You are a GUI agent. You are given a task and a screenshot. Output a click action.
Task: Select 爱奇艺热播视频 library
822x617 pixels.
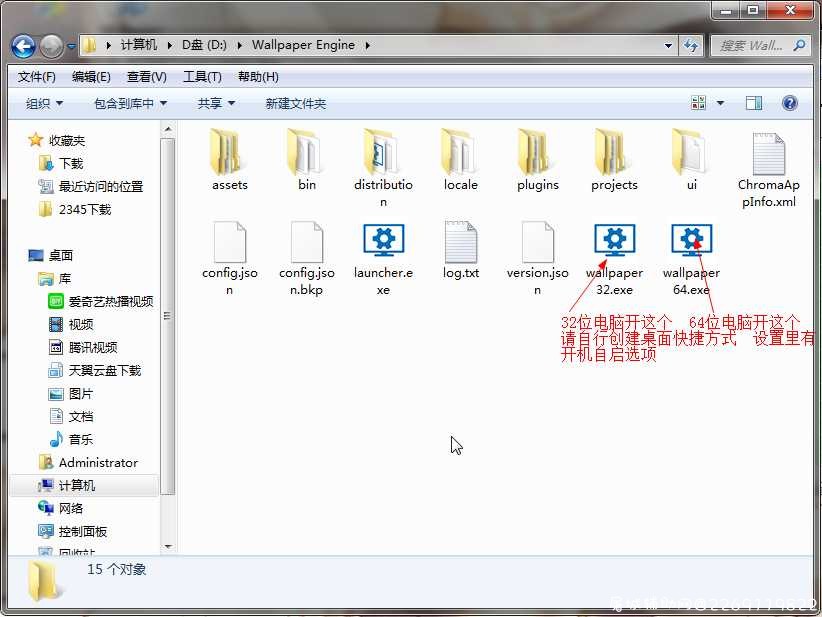(x=101, y=301)
